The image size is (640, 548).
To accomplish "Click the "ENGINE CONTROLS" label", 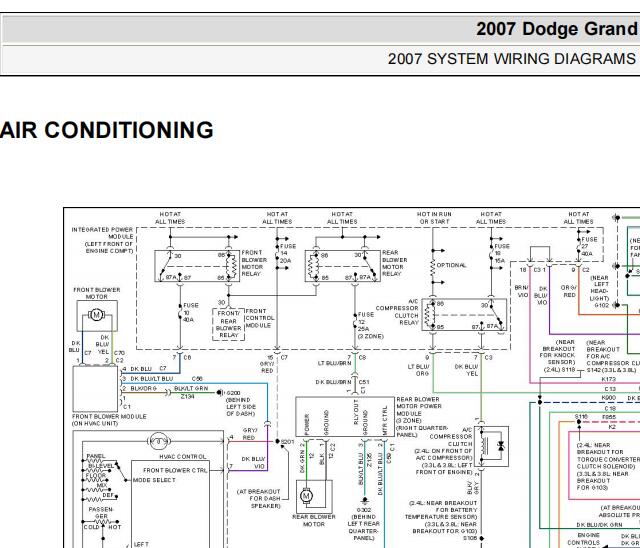I will [583, 539].
